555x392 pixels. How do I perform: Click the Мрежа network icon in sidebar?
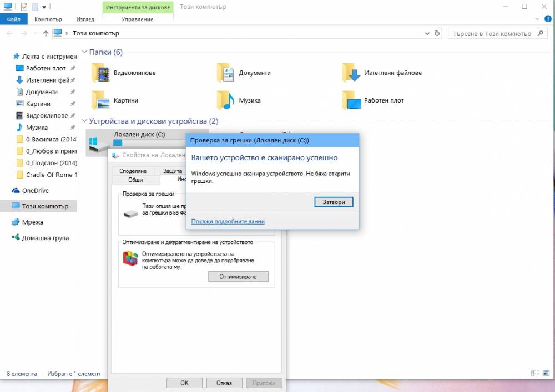(x=16, y=222)
